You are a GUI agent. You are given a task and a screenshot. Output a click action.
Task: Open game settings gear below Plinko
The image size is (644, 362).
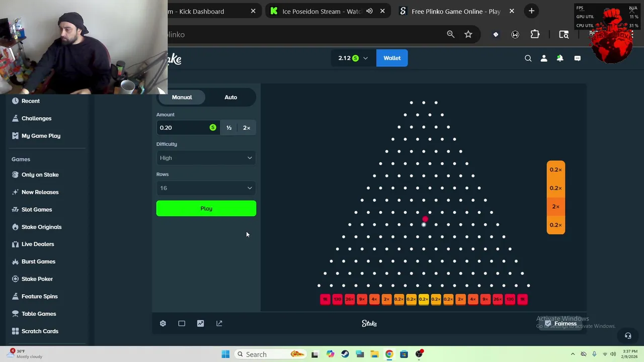[163, 323]
